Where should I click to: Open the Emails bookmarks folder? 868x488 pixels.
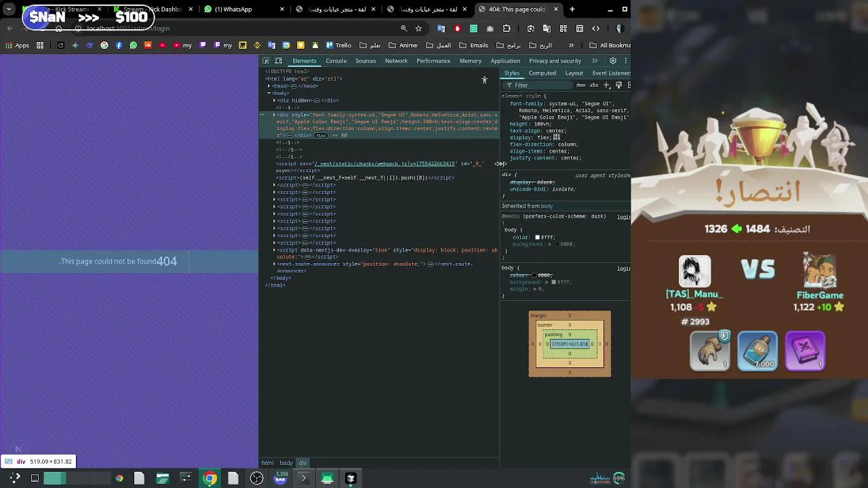(473, 45)
